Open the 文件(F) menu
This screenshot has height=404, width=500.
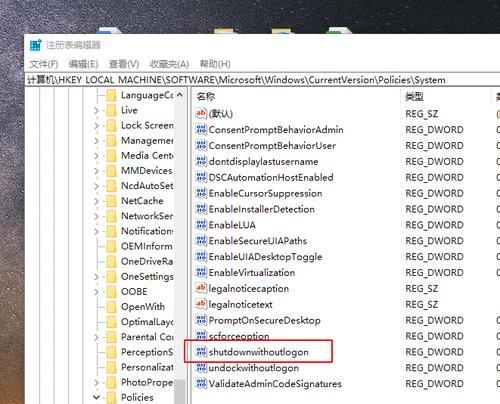click(x=44, y=64)
